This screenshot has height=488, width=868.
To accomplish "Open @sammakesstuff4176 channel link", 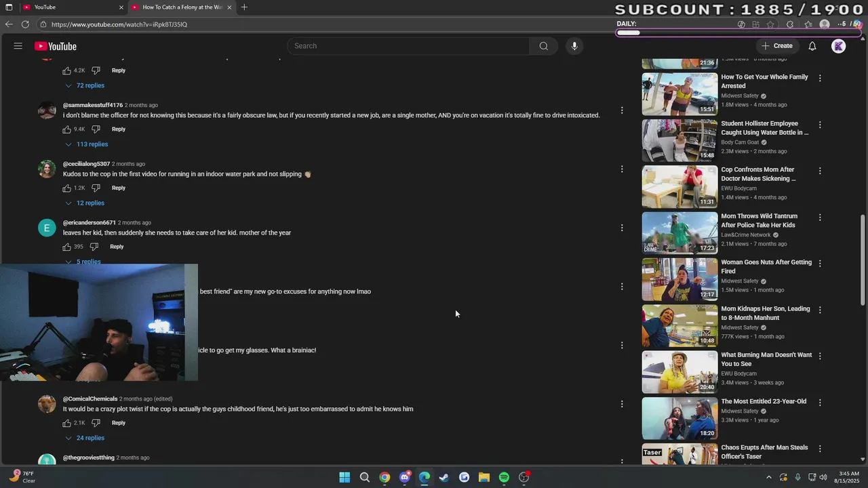I will pos(93,105).
